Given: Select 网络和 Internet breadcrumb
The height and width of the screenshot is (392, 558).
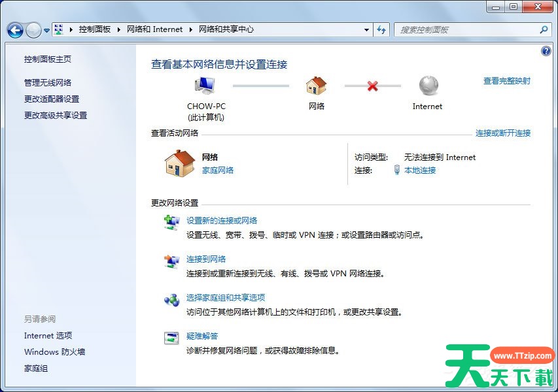Looking at the screenshot, I should coord(155,29).
